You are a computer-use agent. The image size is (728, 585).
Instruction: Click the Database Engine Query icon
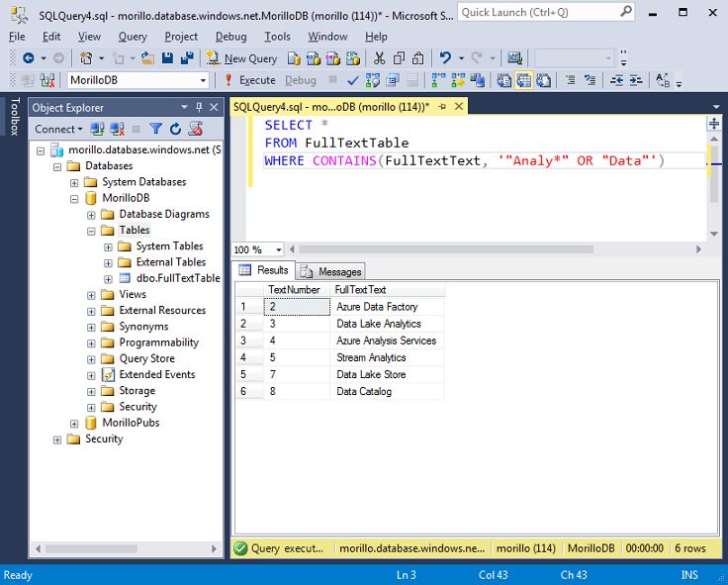click(x=294, y=58)
